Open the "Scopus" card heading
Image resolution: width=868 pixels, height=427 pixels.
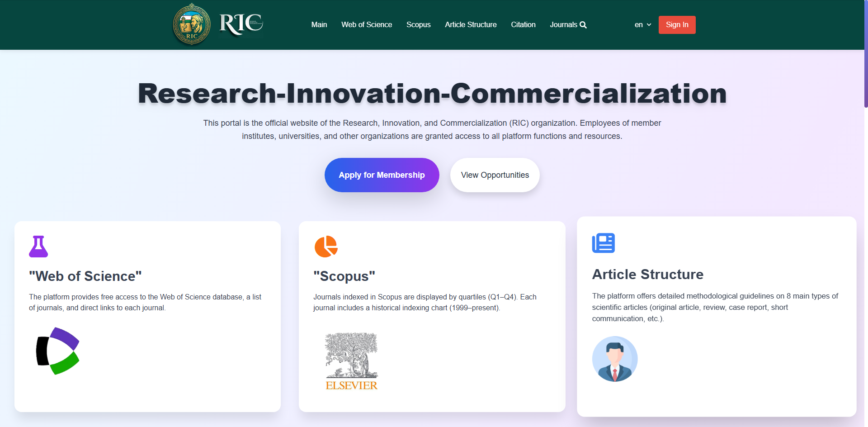344,276
